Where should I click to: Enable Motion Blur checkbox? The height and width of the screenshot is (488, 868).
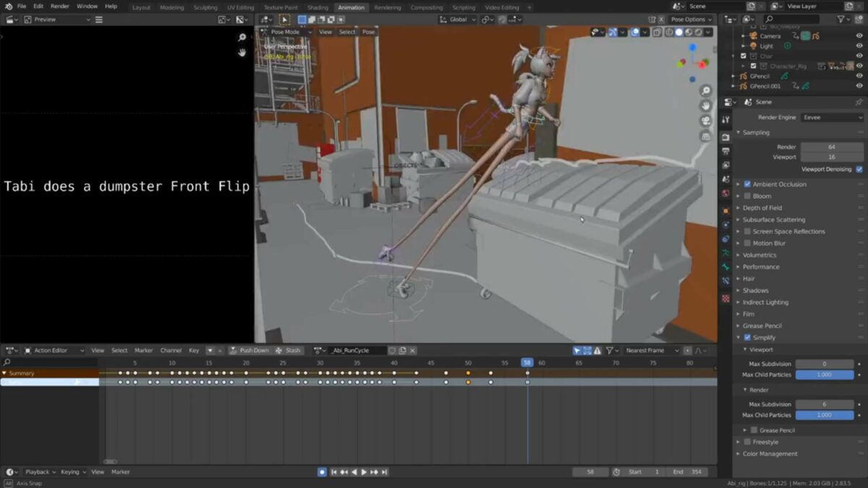click(746, 243)
